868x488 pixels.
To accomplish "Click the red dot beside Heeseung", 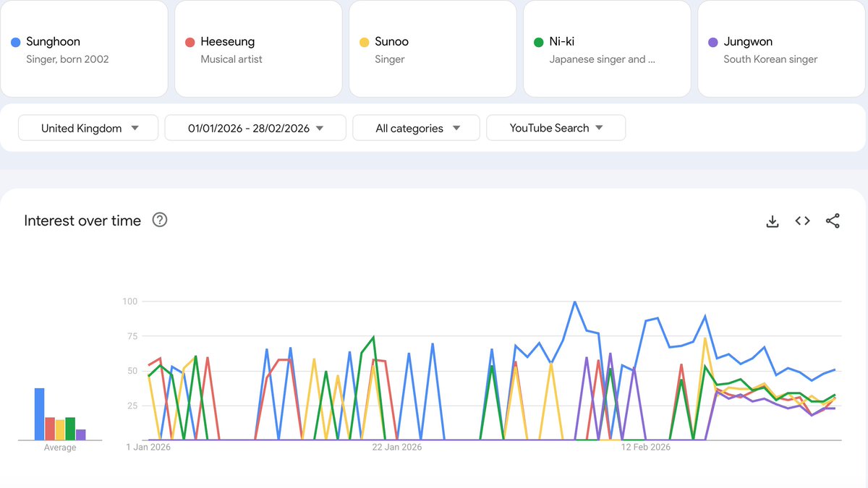I will (x=190, y=42).
